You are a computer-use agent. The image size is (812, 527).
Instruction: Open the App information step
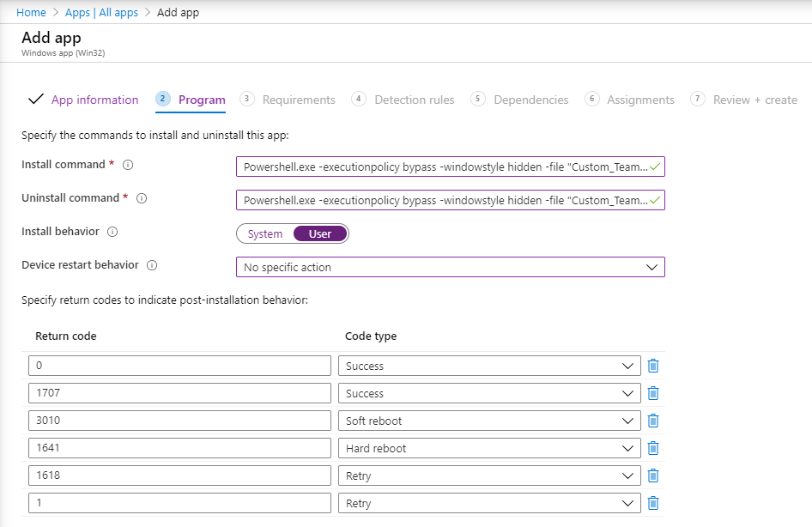94,100
